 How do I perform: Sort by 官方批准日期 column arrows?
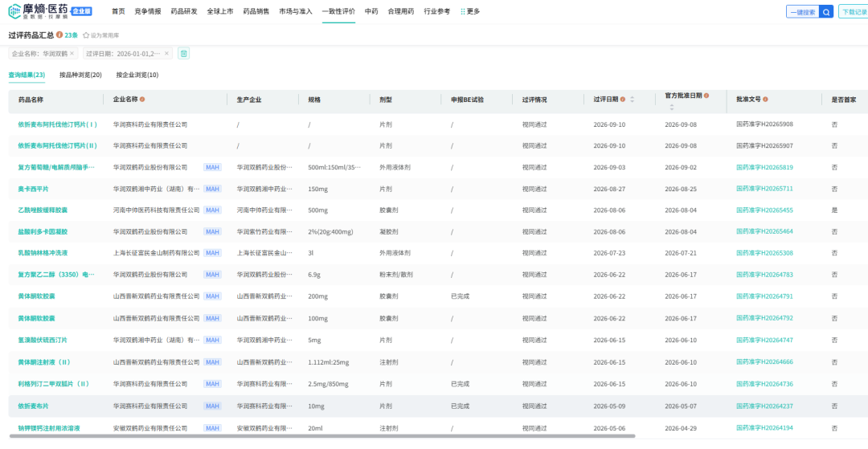point(672,107)
